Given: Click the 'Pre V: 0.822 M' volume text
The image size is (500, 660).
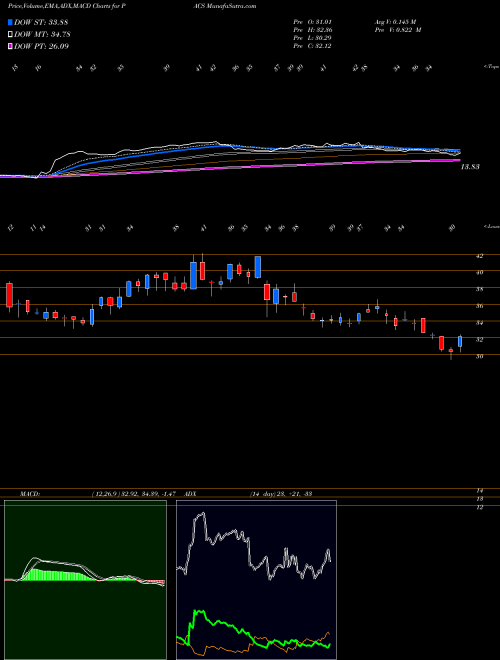Looking at the screenshot, I should [x=399, y=29].
